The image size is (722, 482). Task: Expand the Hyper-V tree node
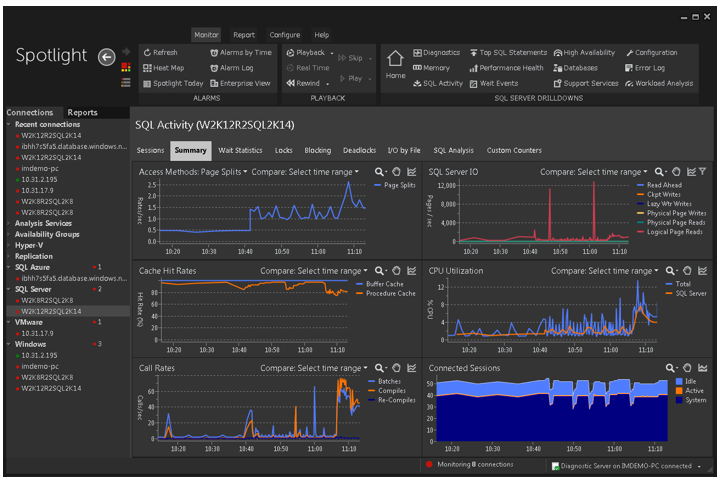[x=9, y=246]
